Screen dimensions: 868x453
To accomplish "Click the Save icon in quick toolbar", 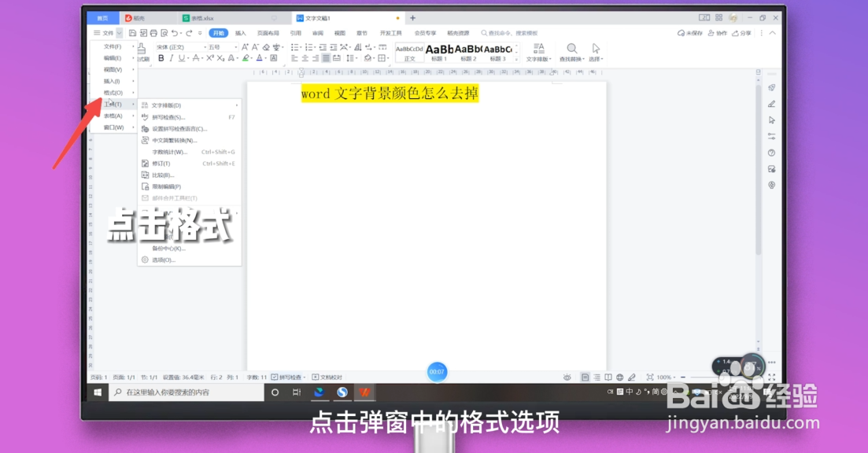I will (133, 33).
